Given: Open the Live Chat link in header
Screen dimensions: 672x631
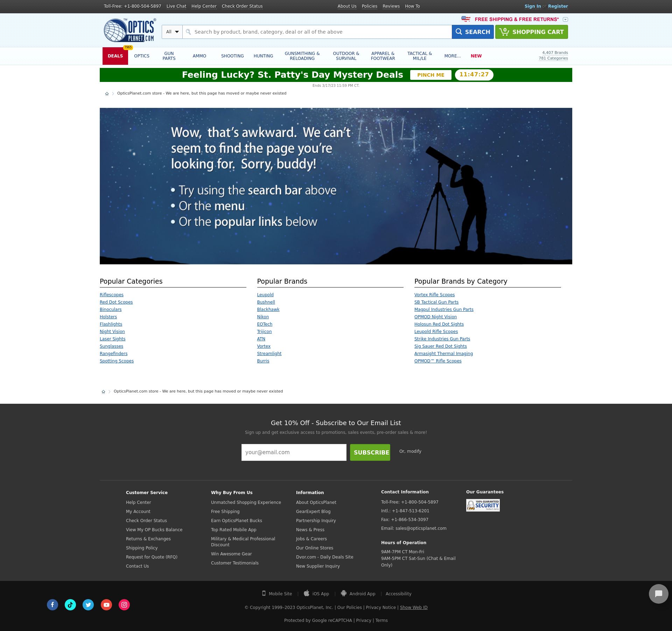Looking at the screenshot, I should click(x=176, y=6).
